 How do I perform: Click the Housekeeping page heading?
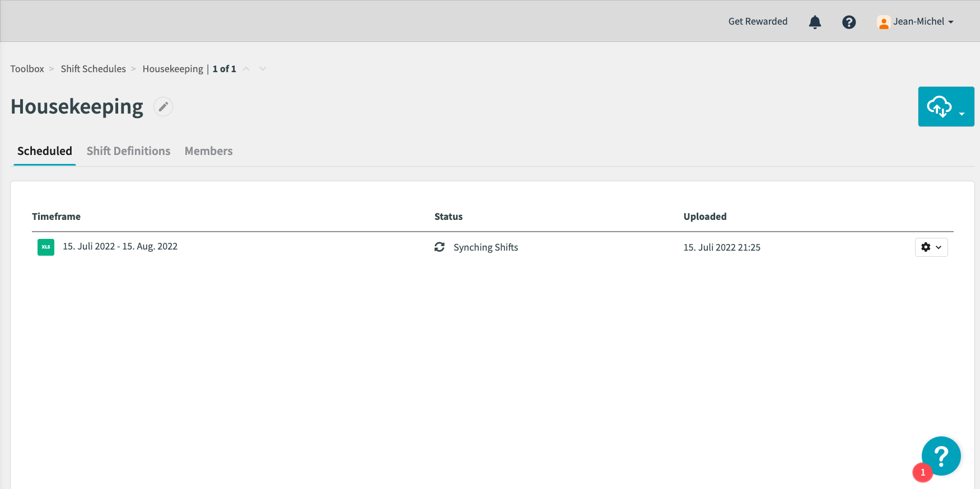point(77,107)
